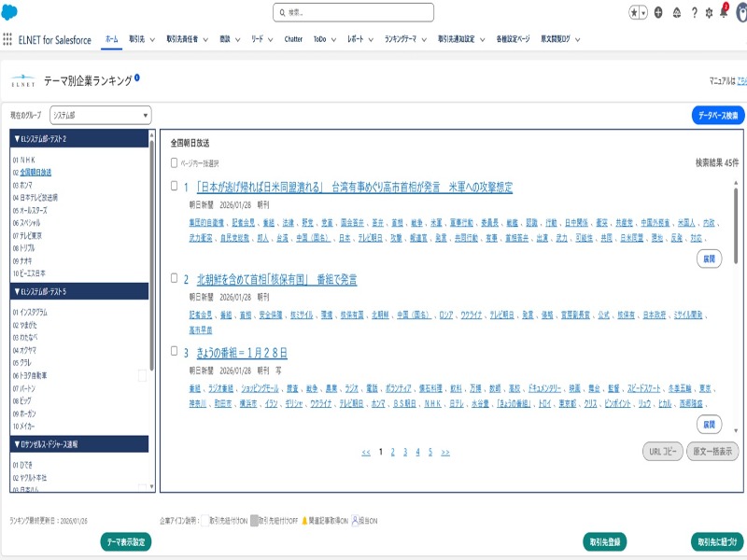
Task: Open the Chatter tab
Action: pyautogui.click(x=293, y=39)
